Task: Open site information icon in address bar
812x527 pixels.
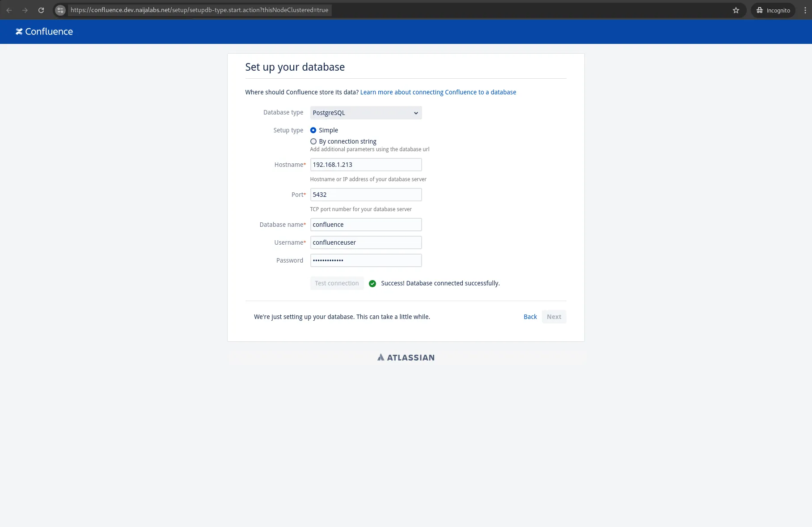Action: pyautogui.click(x=60, y=10)
